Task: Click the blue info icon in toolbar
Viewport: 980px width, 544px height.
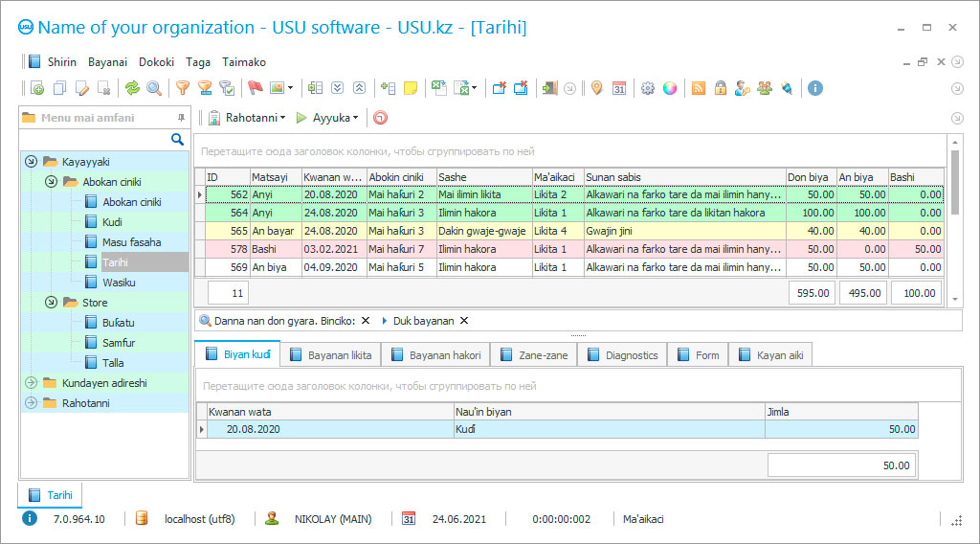Action: coord(815,88)
